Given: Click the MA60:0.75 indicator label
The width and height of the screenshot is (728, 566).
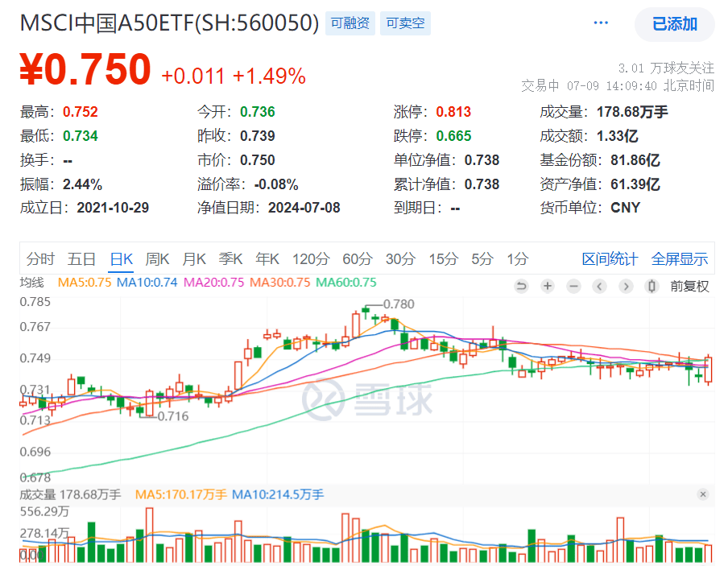Looking at the screenshot, I should (346, 283).
